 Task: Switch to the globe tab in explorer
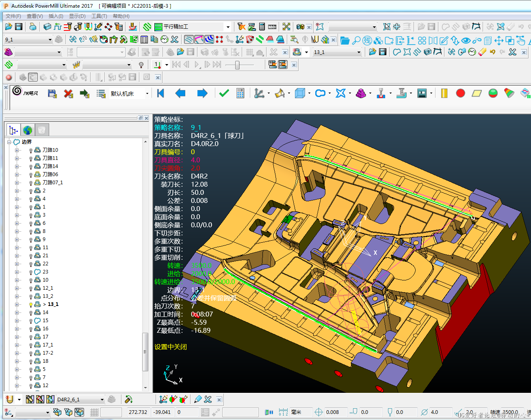click(x=28, y=130)
